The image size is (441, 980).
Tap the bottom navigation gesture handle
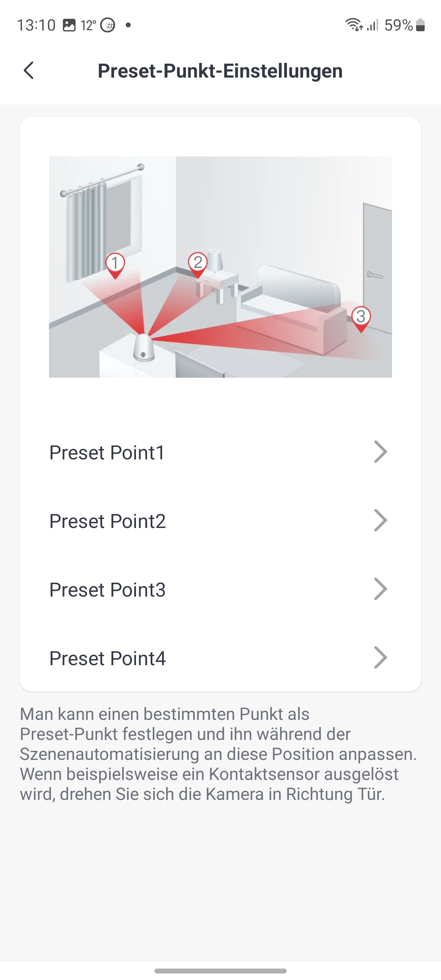(220, 971)
